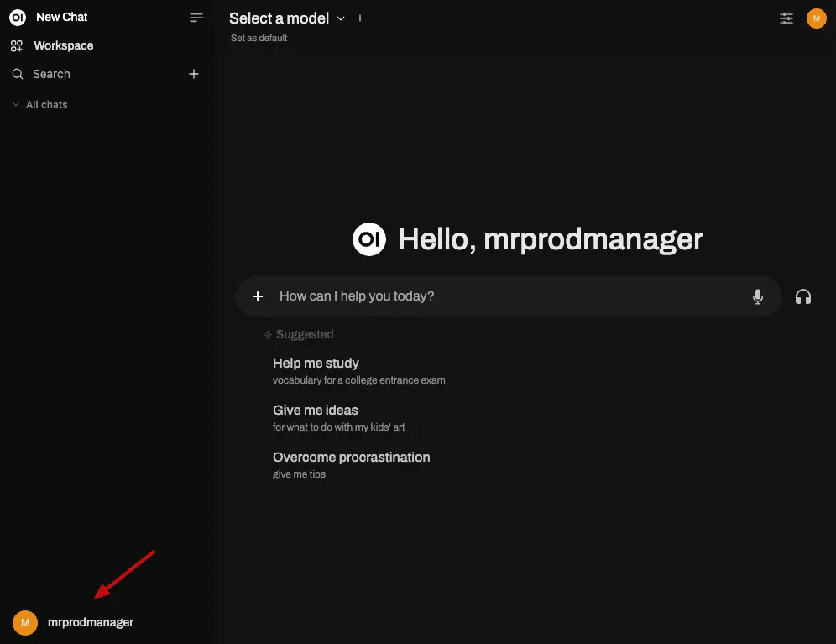
Task: Click the text vocabulary for a college entrance exam
Action: (x=358, y=380)
